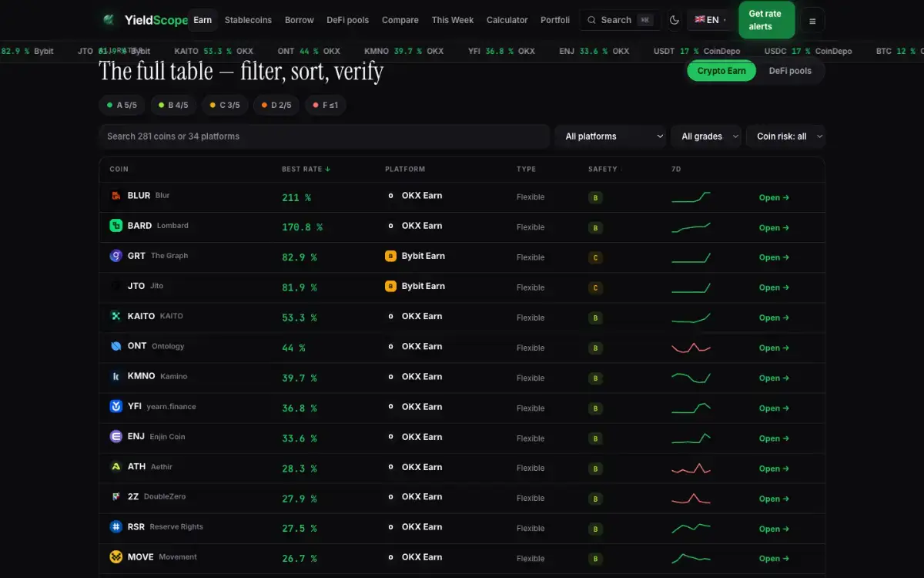Click the ONT coin icon
Screen dimensions: 924x578
pyautogui.click(x=116, y=346)
